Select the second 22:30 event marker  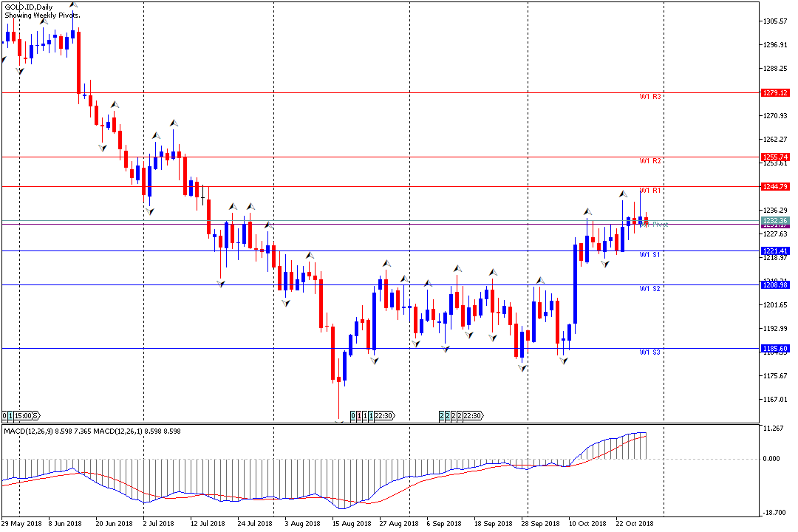coord(472,416)
